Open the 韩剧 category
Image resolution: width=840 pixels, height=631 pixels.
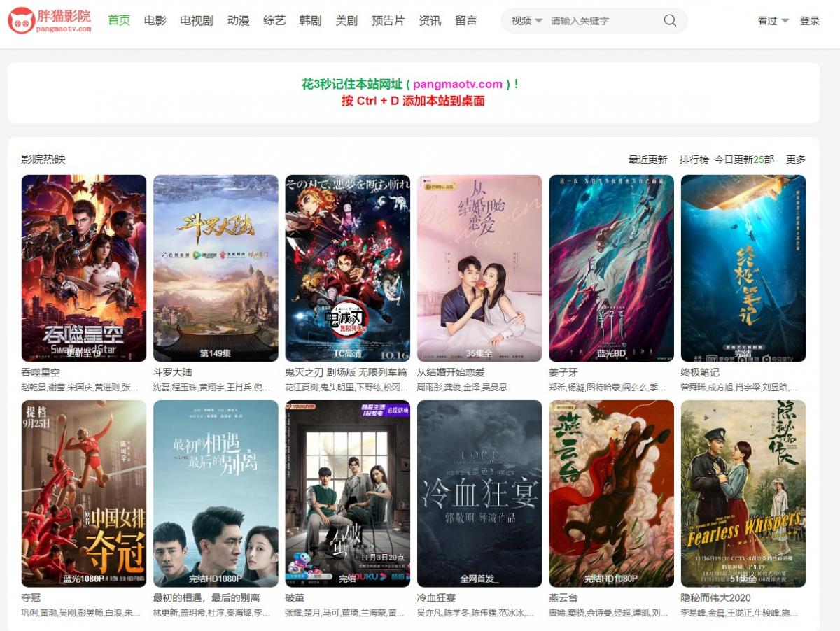click(310, 21)
